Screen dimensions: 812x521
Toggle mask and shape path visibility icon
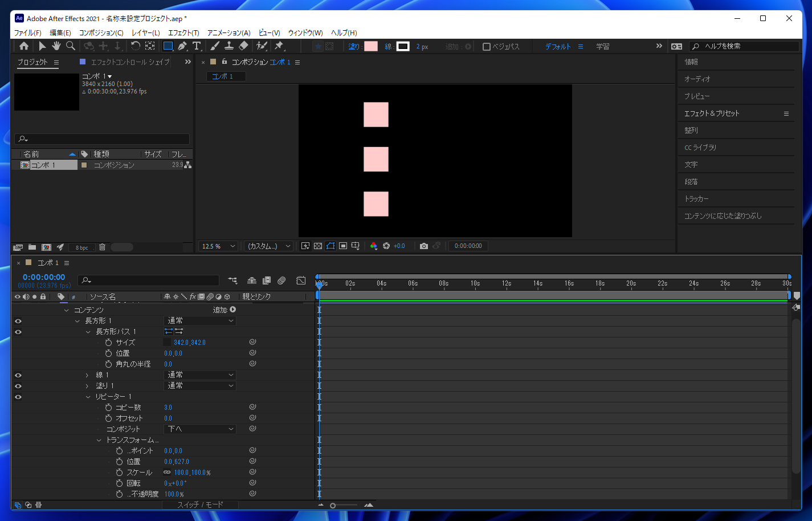pyautogui.click(x=330, y=246)
